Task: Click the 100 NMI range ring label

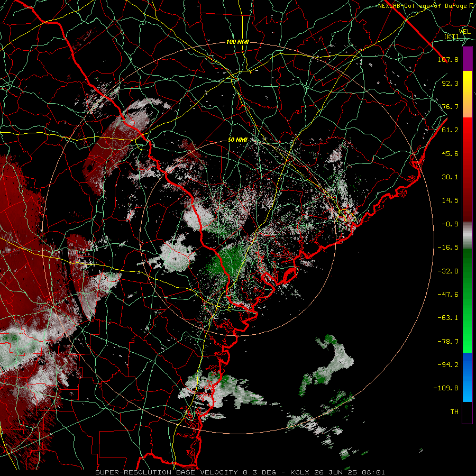Action: coord(237,42)
